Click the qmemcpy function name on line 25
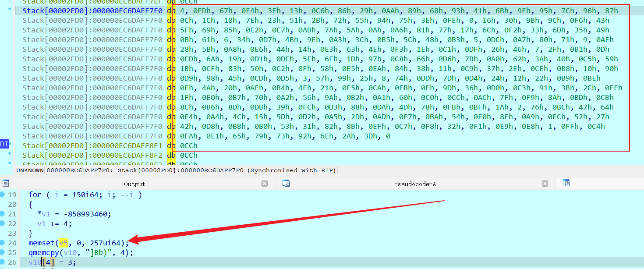The width and height of the screenshot is (644, 269). pos(44,252)
